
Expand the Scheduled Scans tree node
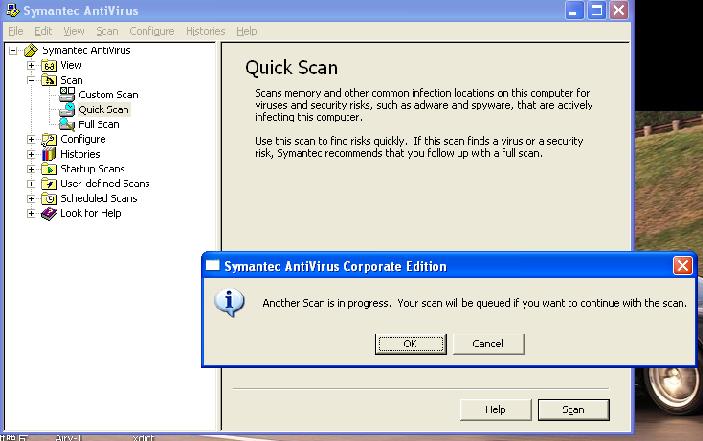pos(31,199)
